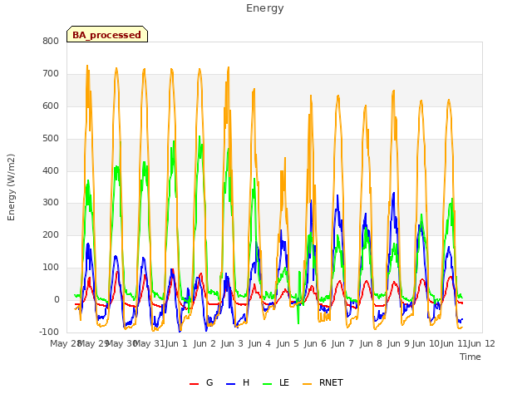Viewport: 532px width, 399px height.
Task: Click the Jun 7 x-axis tick label
Action: 342,343
